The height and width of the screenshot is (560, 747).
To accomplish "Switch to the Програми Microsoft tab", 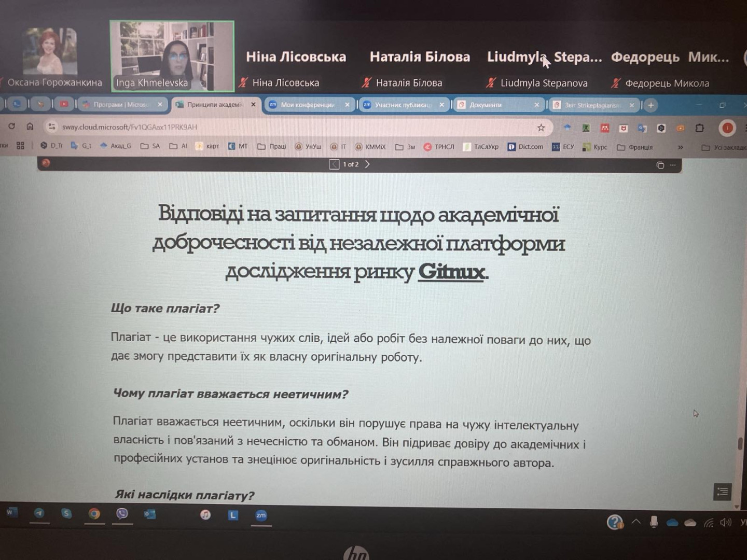I will (x=123, y=105).
